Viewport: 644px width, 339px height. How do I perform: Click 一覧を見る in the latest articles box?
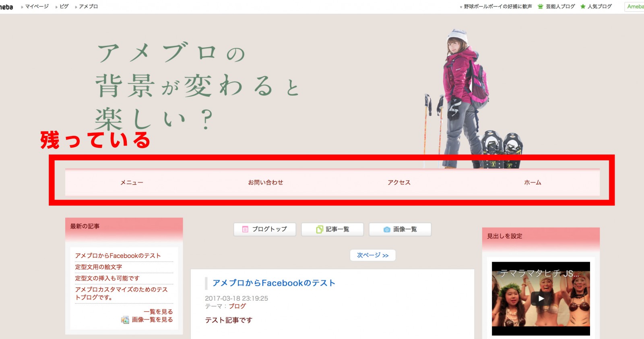click(x=158, y=312)
